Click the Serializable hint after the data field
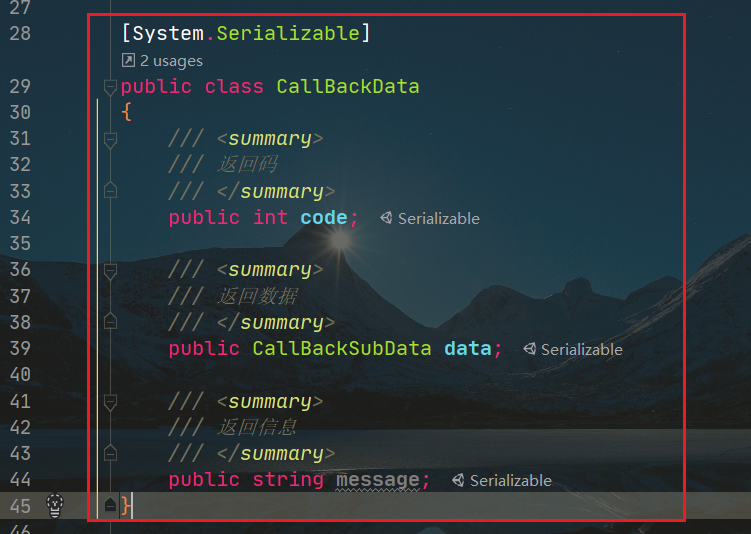The image size is (751, 534). (x=581, y=350)
